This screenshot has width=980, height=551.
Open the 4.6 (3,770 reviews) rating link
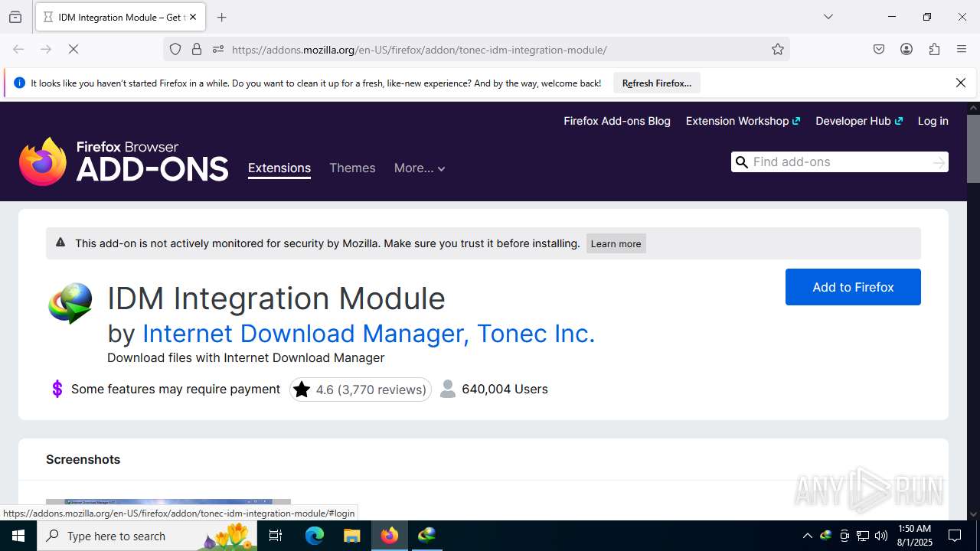click(361, 390)
